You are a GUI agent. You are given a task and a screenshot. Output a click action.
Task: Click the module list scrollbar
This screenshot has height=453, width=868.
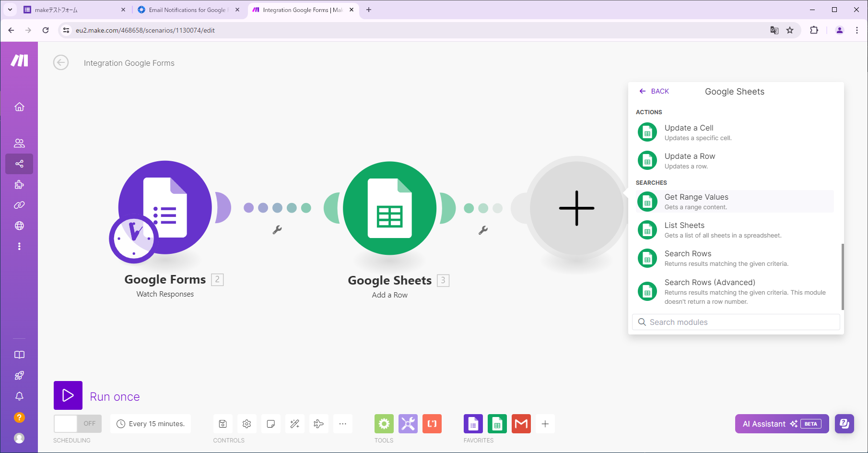coord(843,277)
